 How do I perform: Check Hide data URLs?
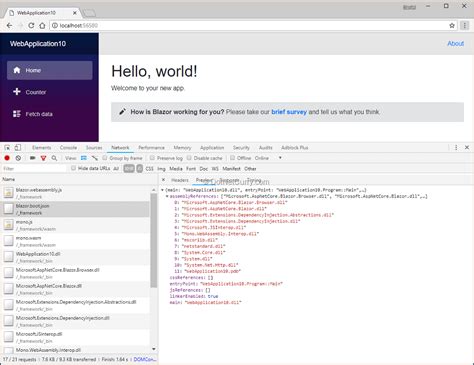coord(73,168)
